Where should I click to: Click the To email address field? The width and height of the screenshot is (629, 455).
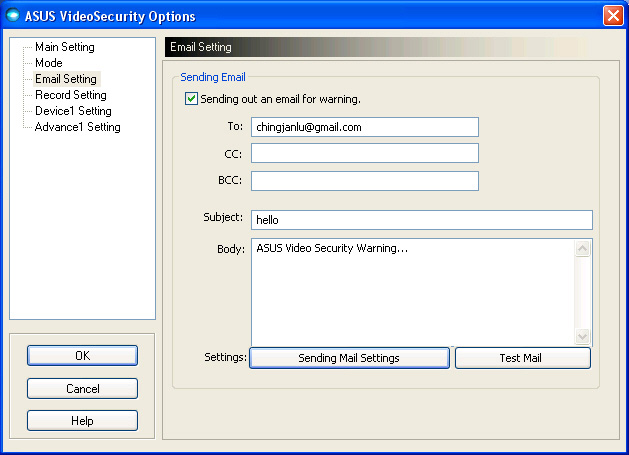(x=365, y=127)
